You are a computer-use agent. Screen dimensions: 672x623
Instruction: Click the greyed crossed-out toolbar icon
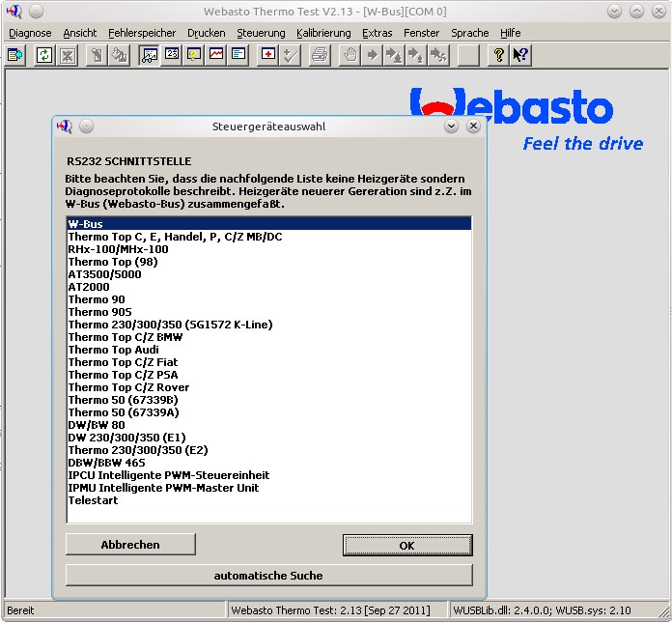(68, 55)
